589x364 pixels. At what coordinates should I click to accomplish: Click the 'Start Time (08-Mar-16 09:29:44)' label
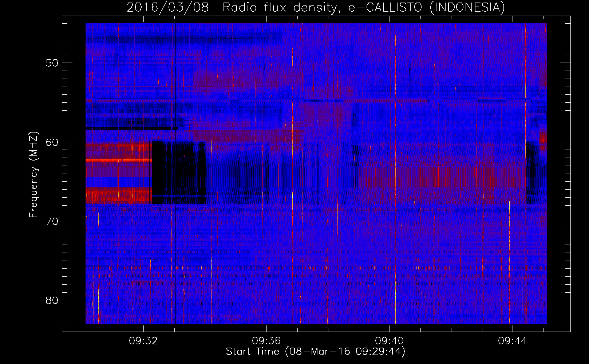click(x=316, y=352)
